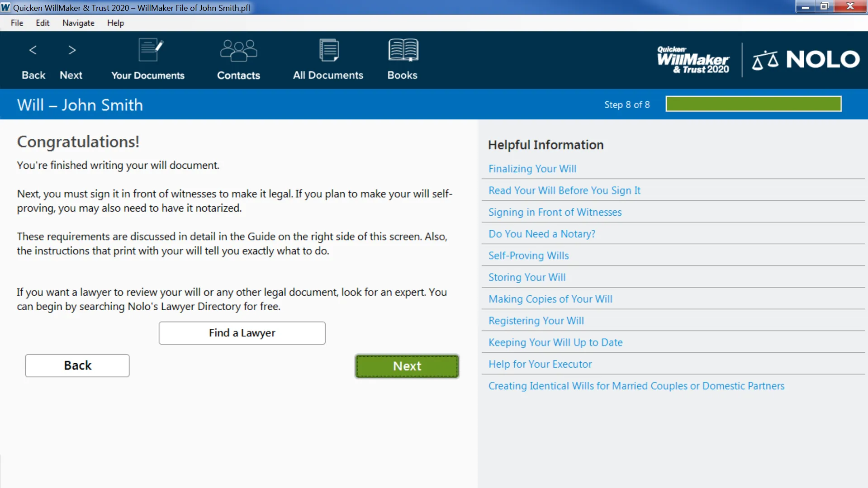
Task: Close the WillMaker window
Action: point(850,6)
